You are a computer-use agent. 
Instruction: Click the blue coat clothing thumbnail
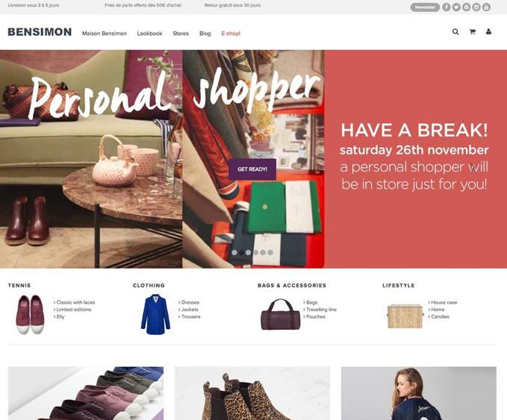(155, 314)
